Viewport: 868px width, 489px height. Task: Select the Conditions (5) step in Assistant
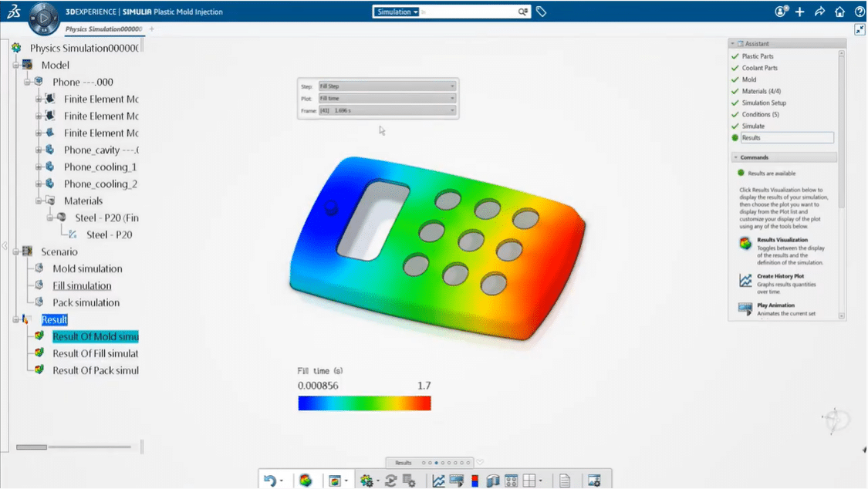pyautogui.click(x=760, y=114)
